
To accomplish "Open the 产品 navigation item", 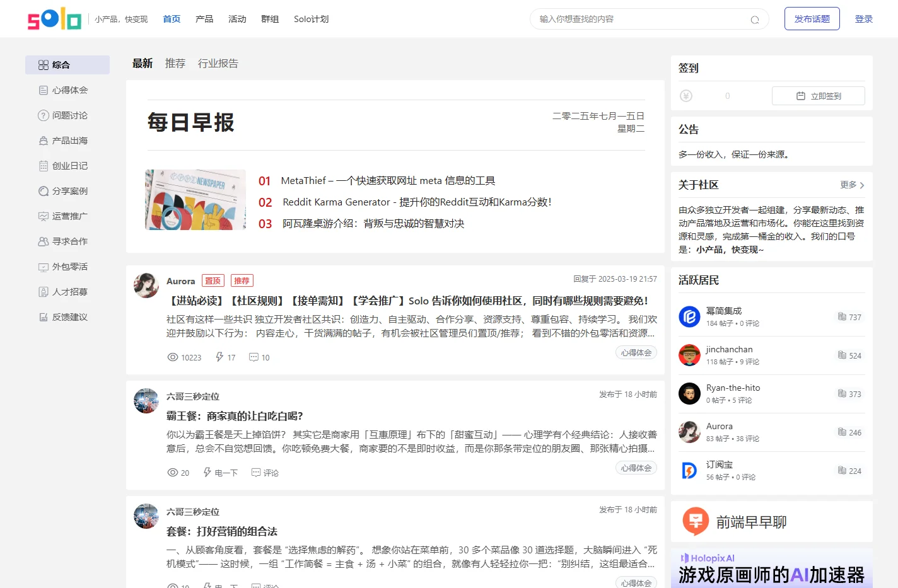I will tap(204, 19).
